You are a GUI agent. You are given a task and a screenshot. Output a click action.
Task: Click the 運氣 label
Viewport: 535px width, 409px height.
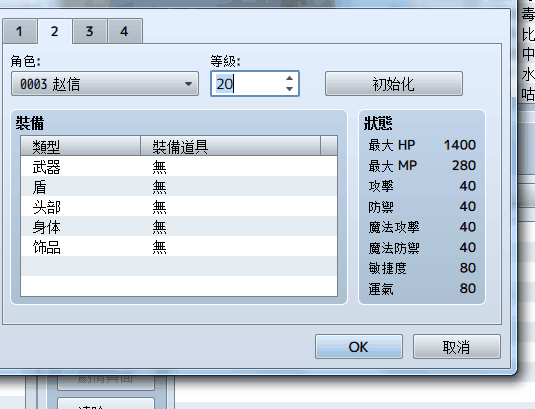point(381,289)
